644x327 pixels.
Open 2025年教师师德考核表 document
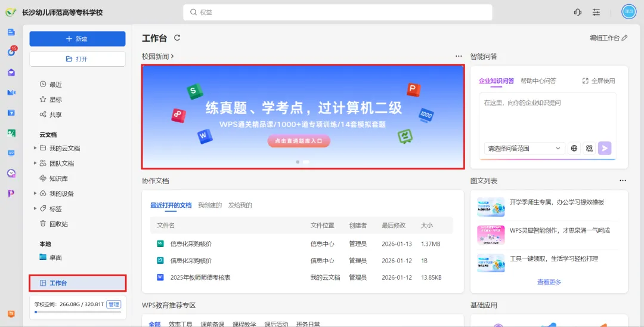pyautogui.click(x=302, y=277)
